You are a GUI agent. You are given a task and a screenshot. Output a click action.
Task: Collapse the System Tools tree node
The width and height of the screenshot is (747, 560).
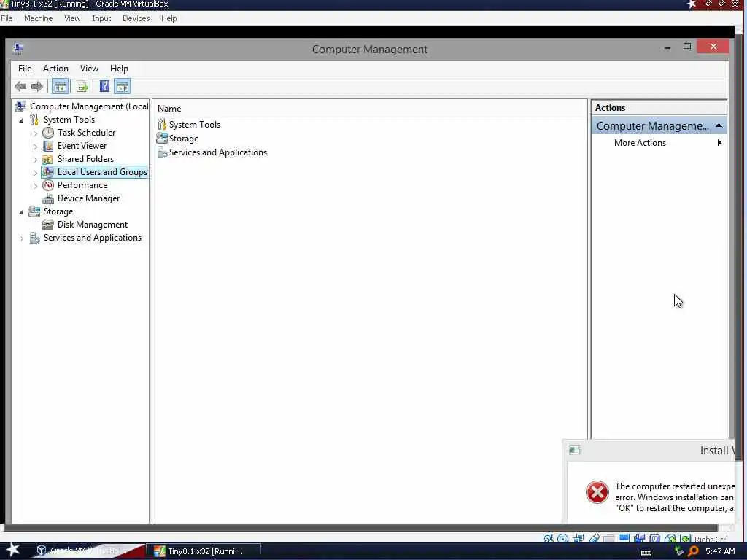point(21,120)
